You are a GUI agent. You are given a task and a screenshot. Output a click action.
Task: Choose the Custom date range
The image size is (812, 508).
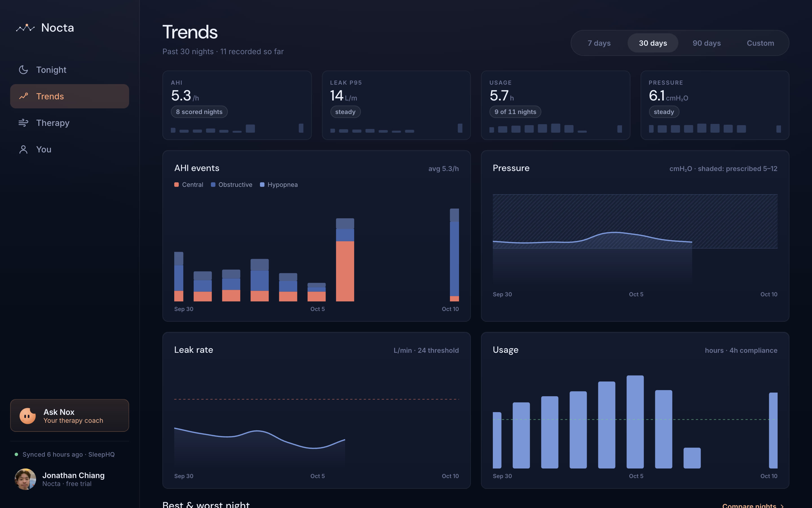pyautogui.click(x=760, y=43)
